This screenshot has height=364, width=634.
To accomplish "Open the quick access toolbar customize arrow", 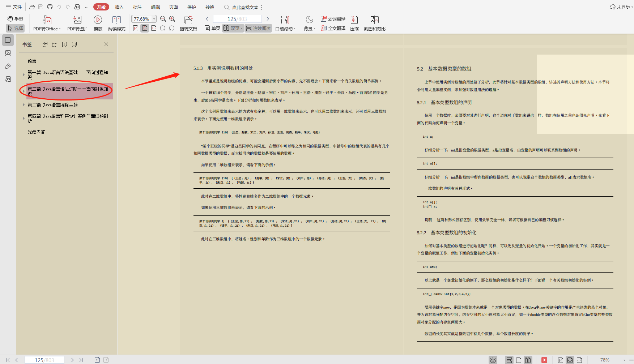I will tap(86, 7).
